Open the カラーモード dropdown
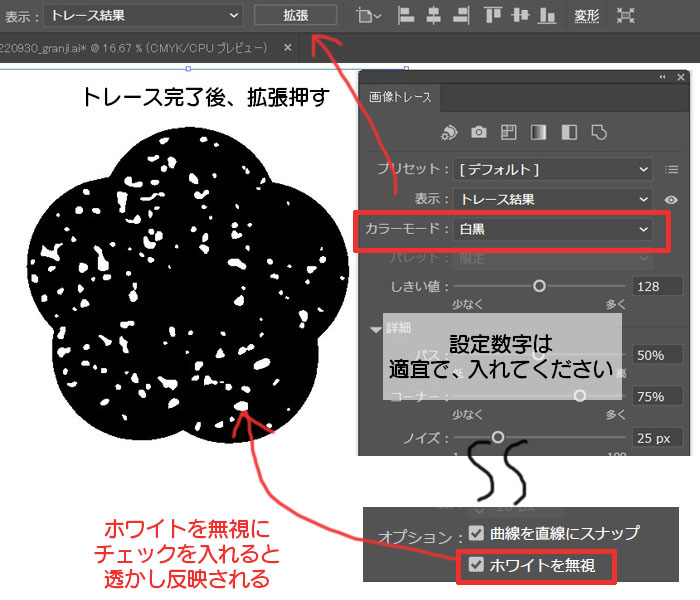The height and width of the screenshot is (600, 700). (x=553, y=229)
